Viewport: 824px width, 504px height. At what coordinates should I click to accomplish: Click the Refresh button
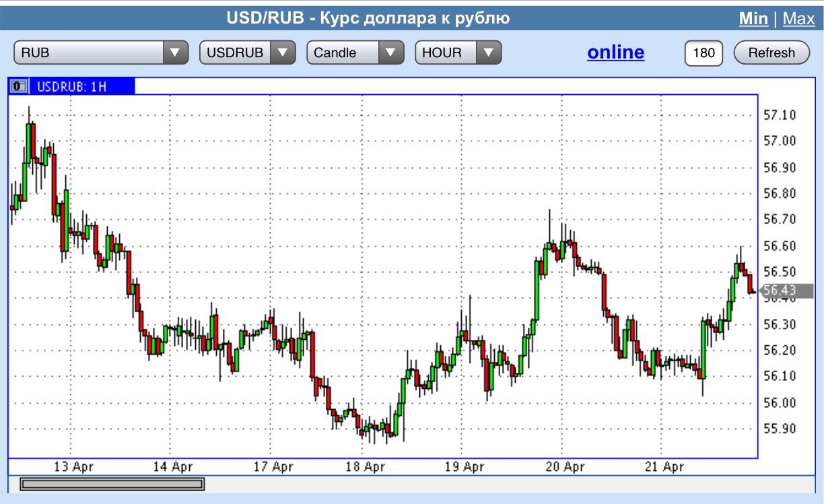click(x=771, y=52)
